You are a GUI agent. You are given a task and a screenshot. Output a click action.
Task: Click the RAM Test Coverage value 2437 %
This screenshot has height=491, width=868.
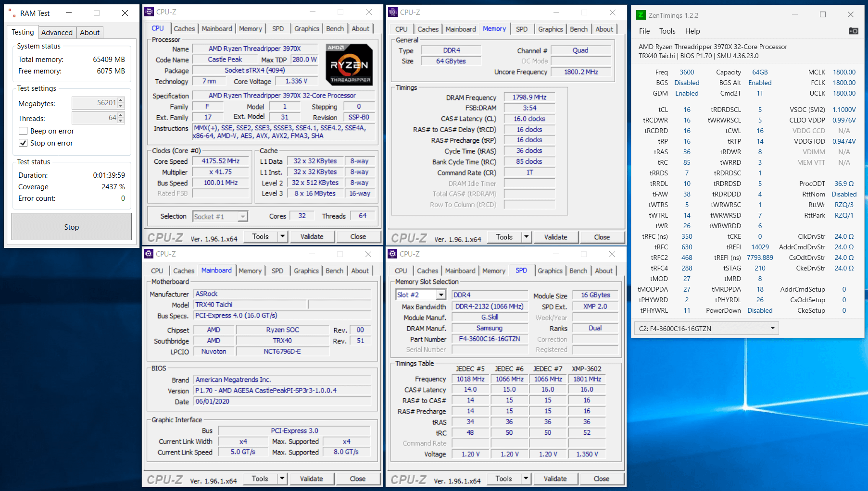click(113, 186)
